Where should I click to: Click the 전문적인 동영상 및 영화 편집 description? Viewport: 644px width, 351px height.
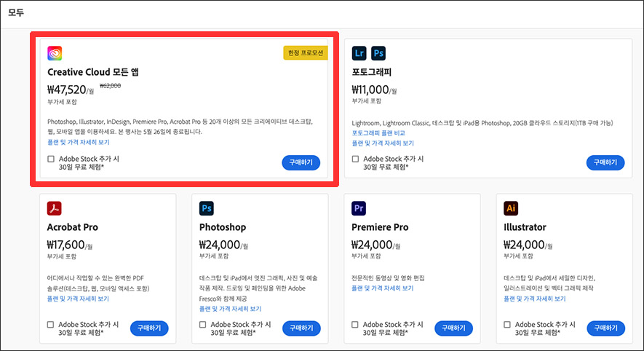[388, 278]
